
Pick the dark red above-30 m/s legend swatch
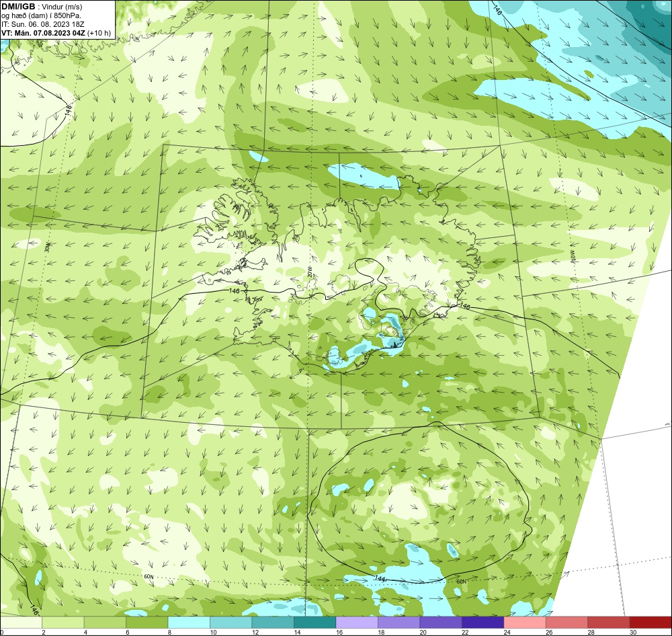pyautogui.click(x=651, y=623)
